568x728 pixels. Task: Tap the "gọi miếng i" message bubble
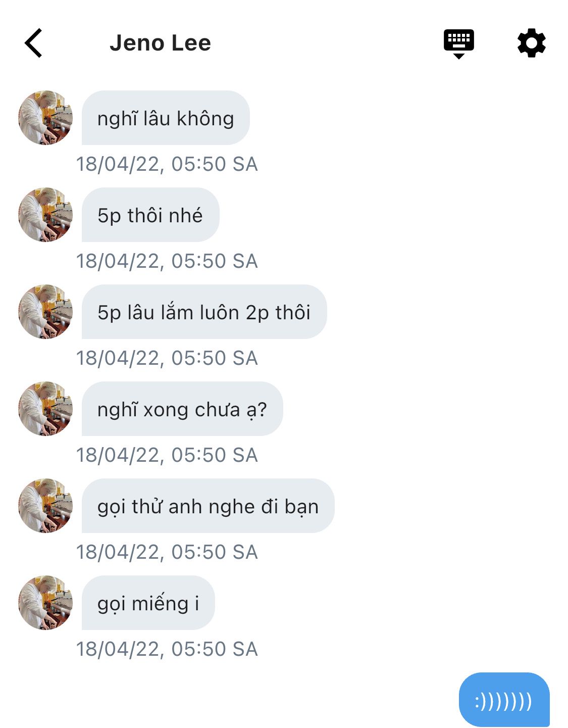click(x=148, y=603)
